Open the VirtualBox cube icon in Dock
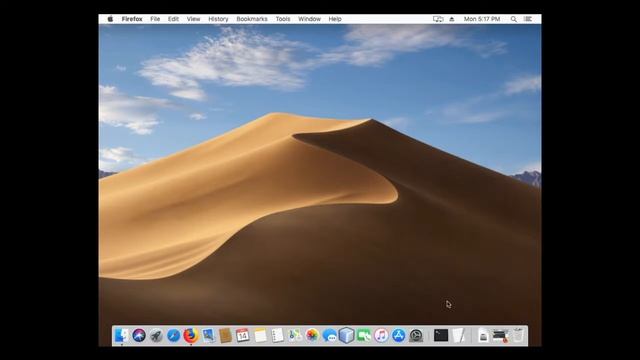640x360 pixels. click(347, 336)
